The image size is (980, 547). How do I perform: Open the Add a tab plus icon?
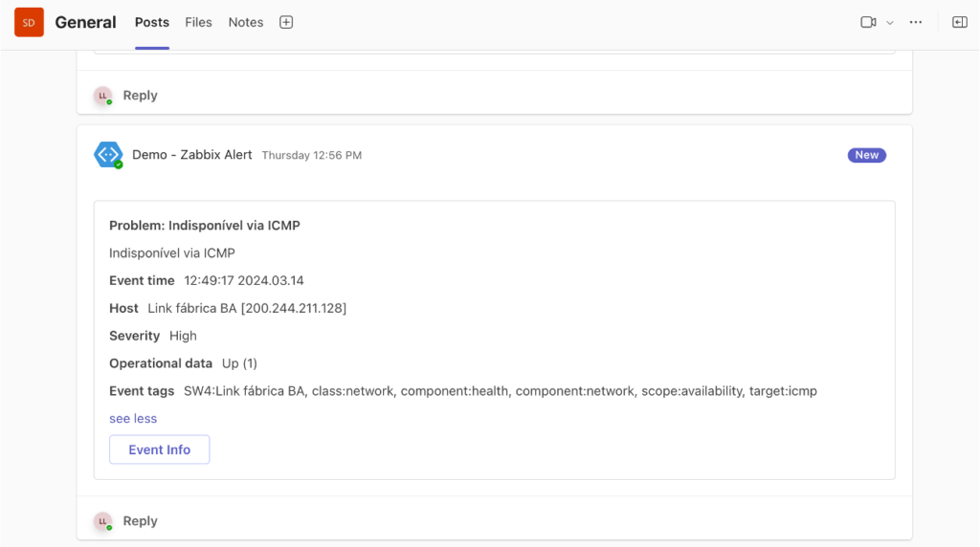click(286, 23)
